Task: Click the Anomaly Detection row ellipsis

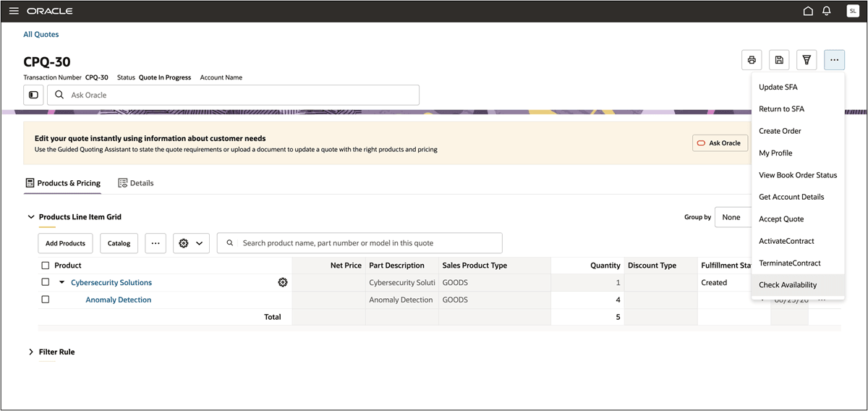Action: tap(822, 300)
